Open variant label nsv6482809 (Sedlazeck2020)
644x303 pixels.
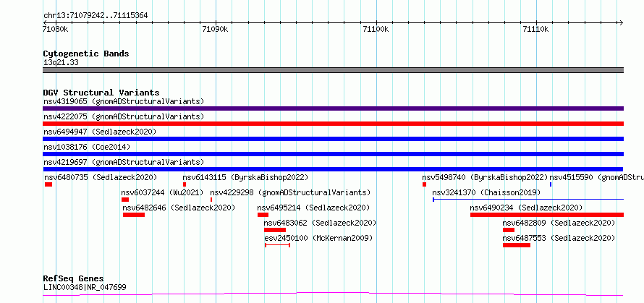tap(559, 223)
